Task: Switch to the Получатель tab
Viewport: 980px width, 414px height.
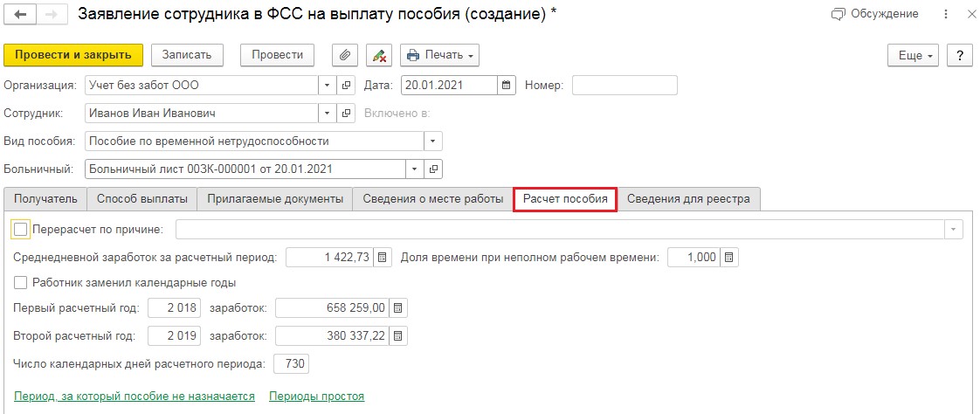Action: tap(45, 199)
